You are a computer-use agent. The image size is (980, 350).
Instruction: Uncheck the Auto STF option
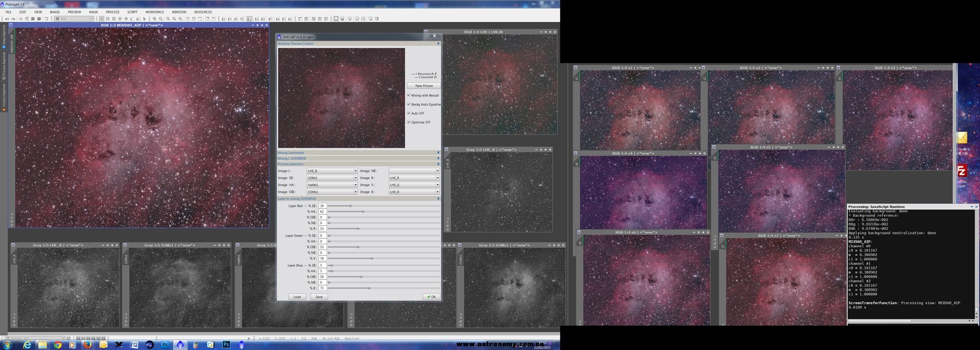pos(409,113)
